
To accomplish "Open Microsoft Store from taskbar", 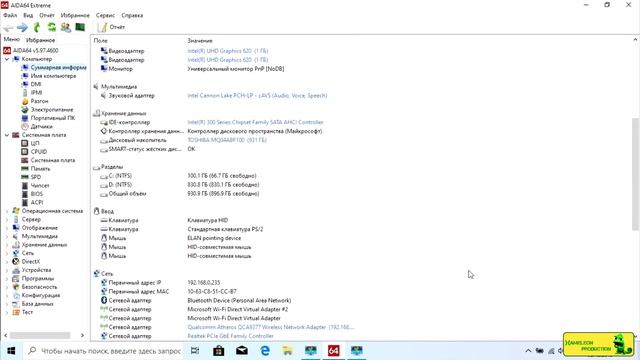I will point(219,351).
